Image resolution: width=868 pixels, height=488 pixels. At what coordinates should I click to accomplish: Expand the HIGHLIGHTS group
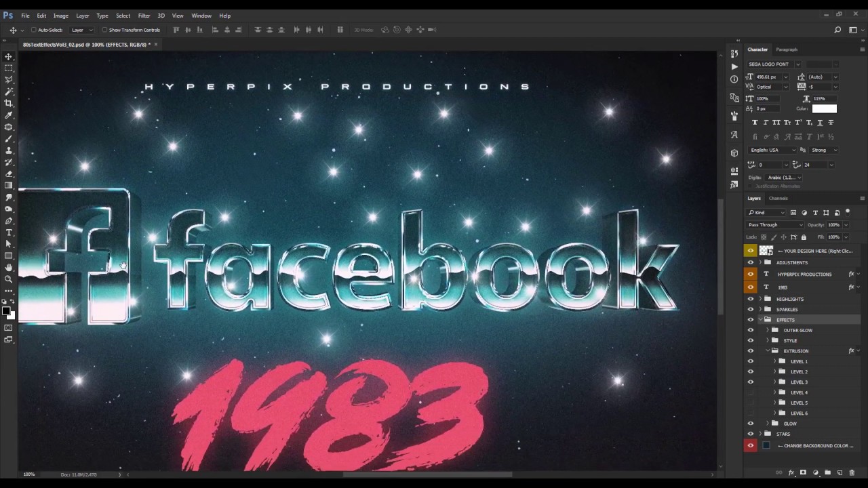[x=760, y=299]
